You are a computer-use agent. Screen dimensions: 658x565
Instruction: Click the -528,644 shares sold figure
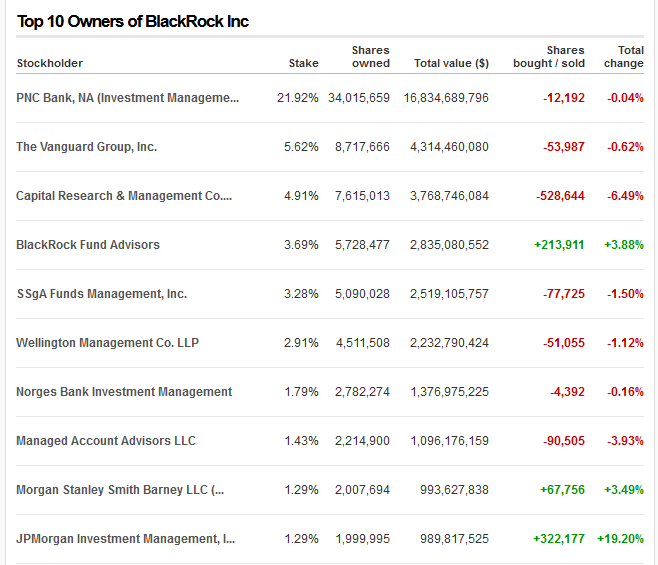tap(563, 196)
